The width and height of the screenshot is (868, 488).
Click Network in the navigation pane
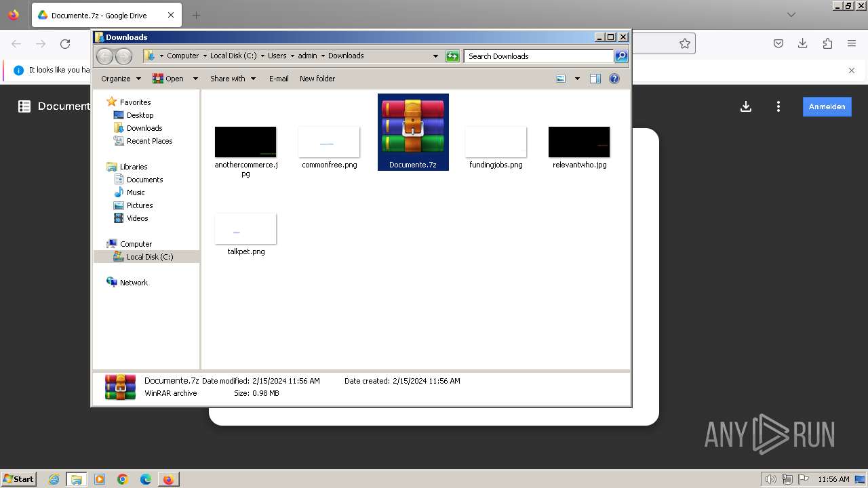[134, 283]
